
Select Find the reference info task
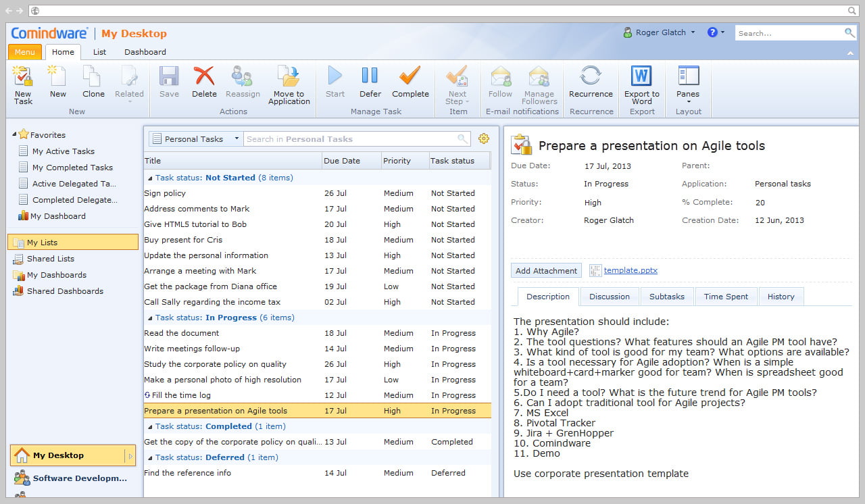coord(317,473)
